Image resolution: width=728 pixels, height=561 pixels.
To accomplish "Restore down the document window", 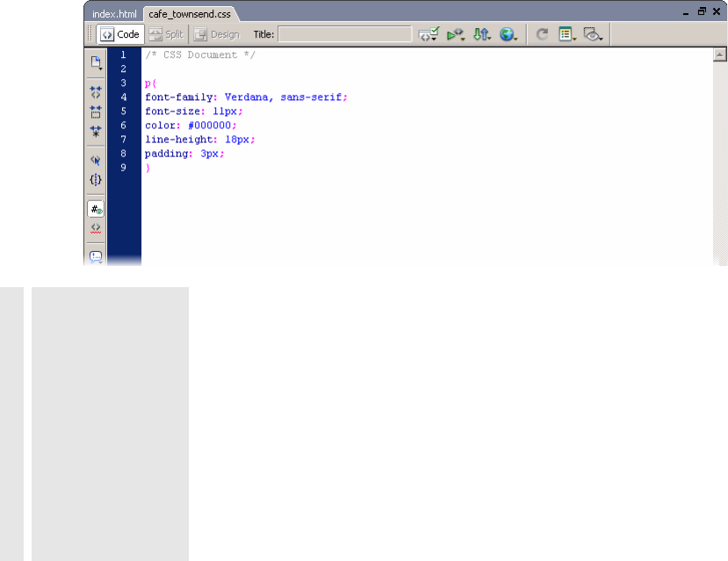I will pyautogui.click(x=702, y=11).
